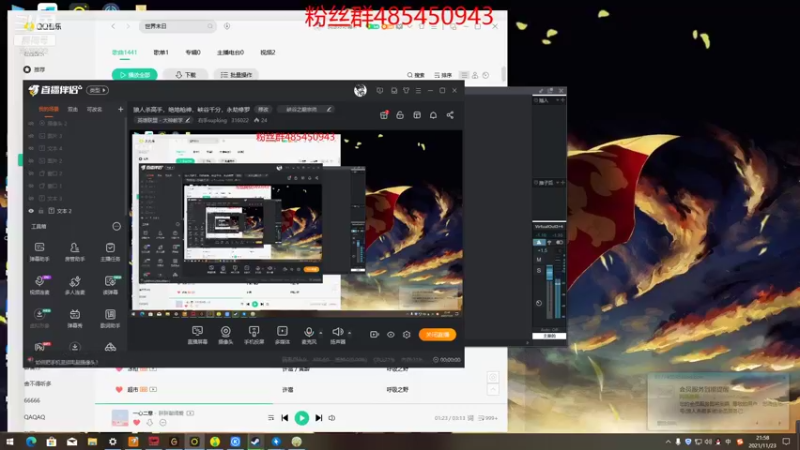Screen dimensions: 800x450
Task: Open the 弹幕秀 tool
Action: point(74,318)
